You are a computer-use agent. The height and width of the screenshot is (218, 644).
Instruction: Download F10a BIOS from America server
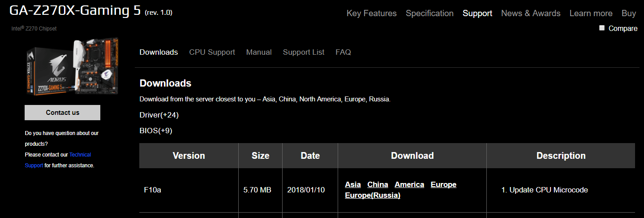click(x=409, y=185)
